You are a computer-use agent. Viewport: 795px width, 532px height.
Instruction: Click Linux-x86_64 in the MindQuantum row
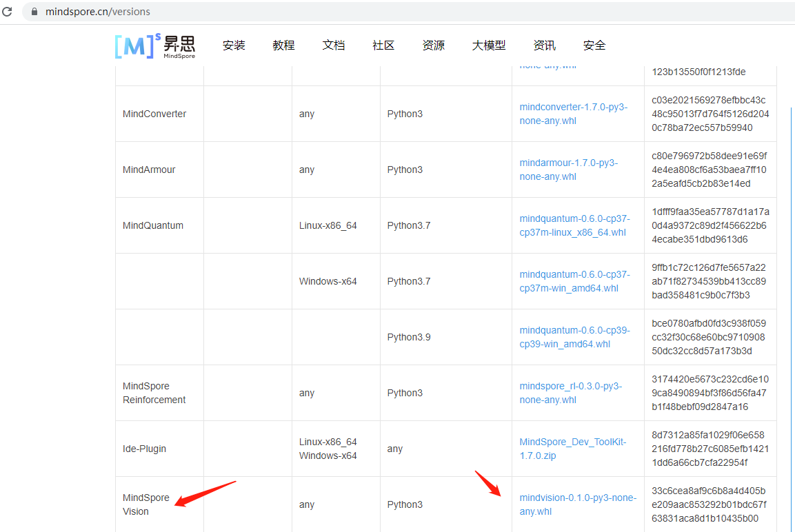328,225
